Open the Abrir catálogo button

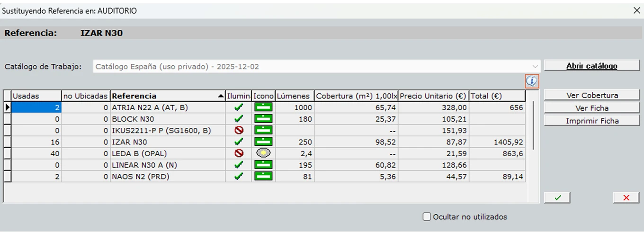[592, 66]
